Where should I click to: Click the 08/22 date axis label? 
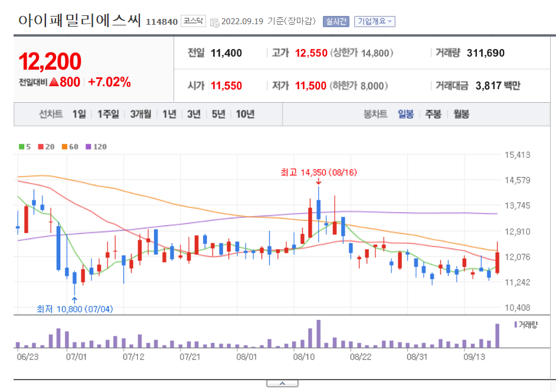361,357
